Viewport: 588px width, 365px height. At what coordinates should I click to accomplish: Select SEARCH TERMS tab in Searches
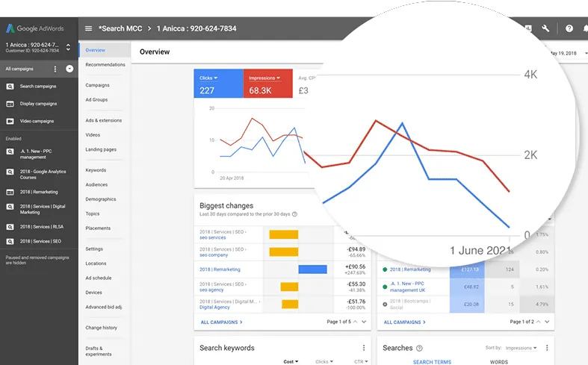point(432,362)
